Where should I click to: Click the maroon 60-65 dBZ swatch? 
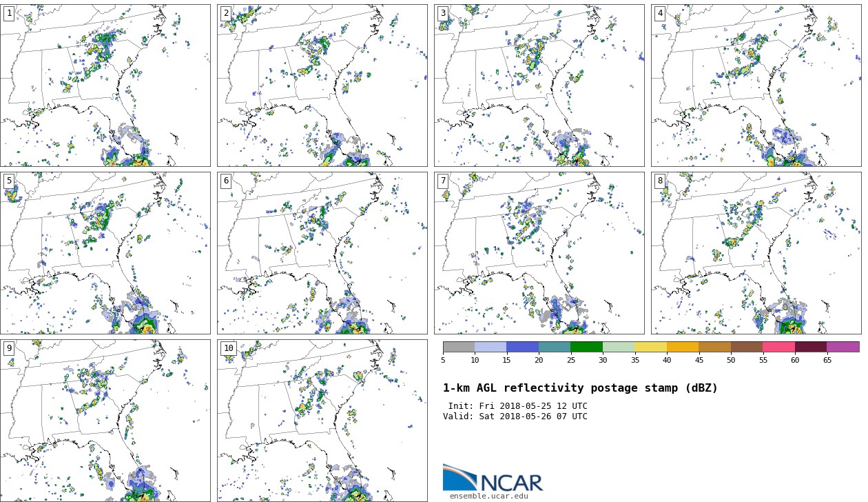(x=811, y=347)
